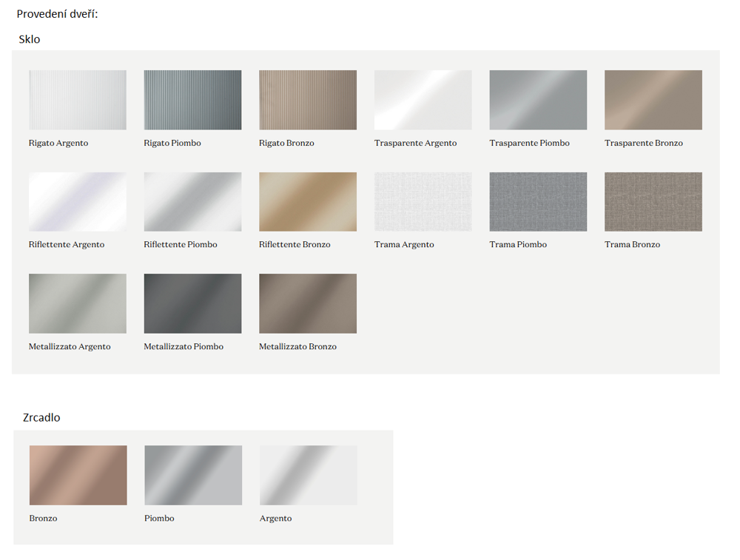Click the 'Bronzo' mirror label text
This screenshot has width=740, height=560.
point(43,518)
